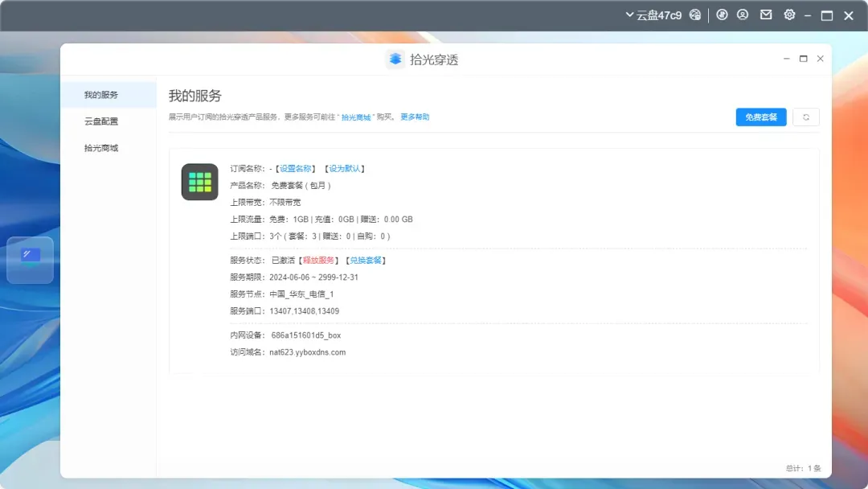Click the 兑换套餐 link
Image resolution: width=868 pixels, height=489 pixels.
point(366,261)
